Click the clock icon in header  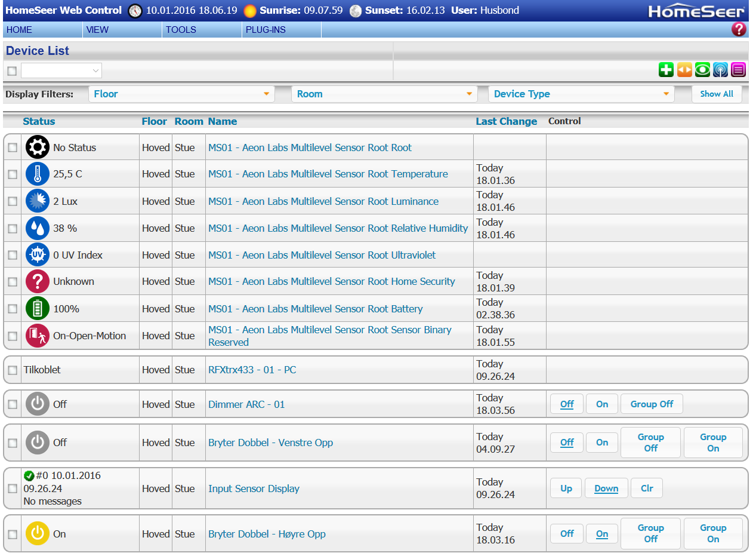point(135,11)
